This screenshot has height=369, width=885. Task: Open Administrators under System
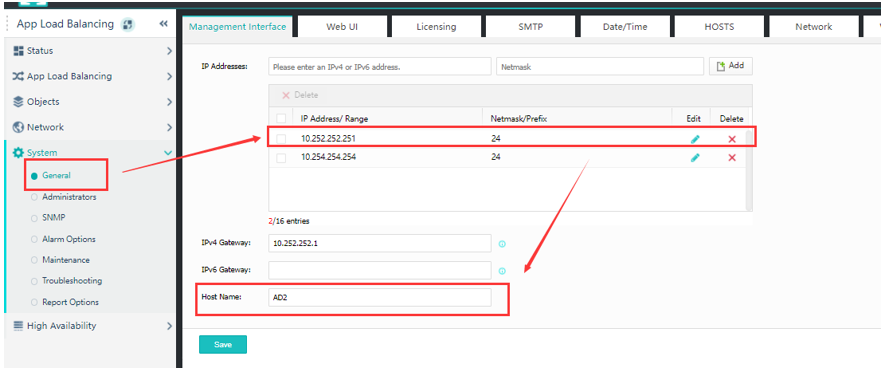coord(69,197)
